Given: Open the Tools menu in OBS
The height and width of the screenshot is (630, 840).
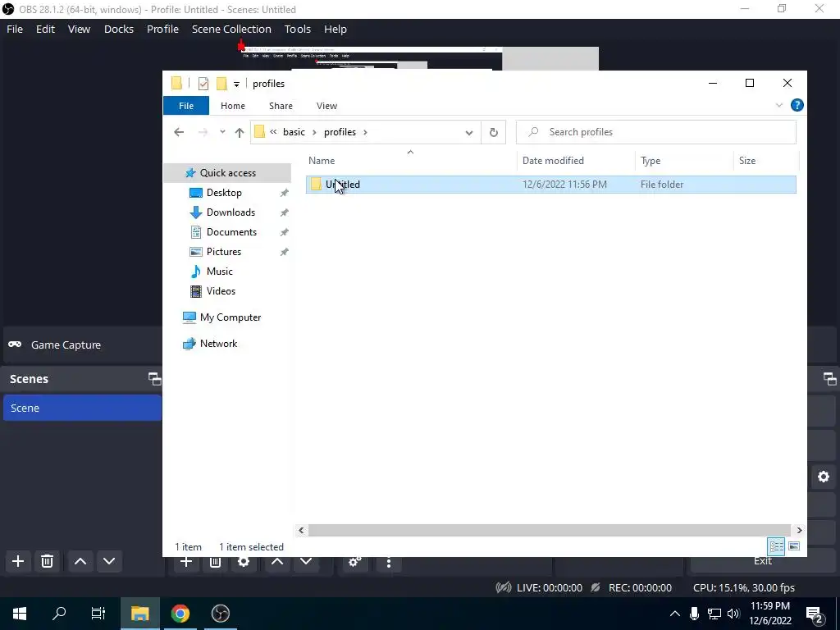Looking at the screenshot, I should tap(297, 29).
